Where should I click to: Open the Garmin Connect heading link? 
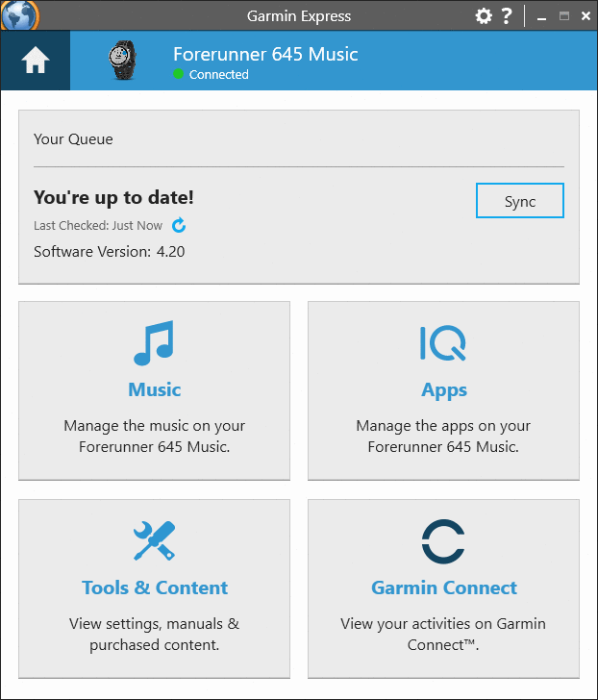[444, 587]
